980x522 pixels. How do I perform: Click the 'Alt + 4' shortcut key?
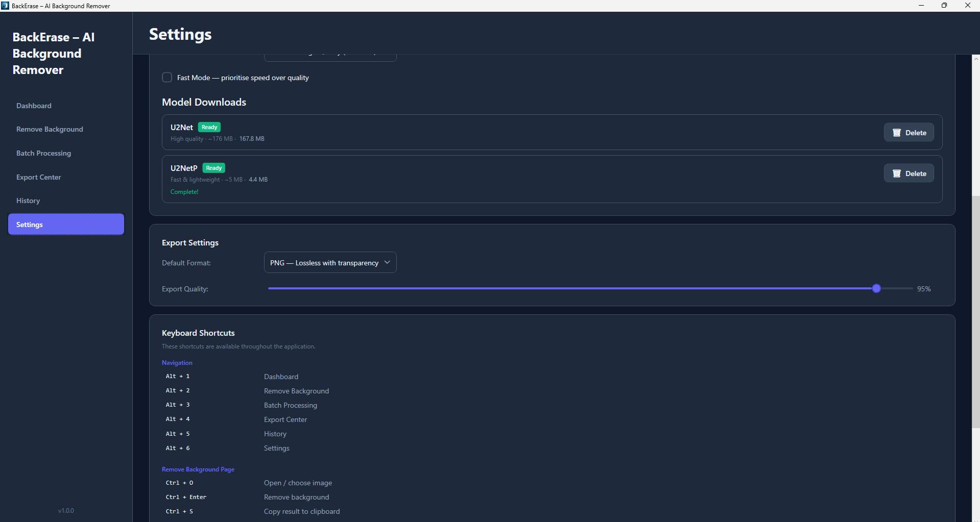(x=177, y=419)
